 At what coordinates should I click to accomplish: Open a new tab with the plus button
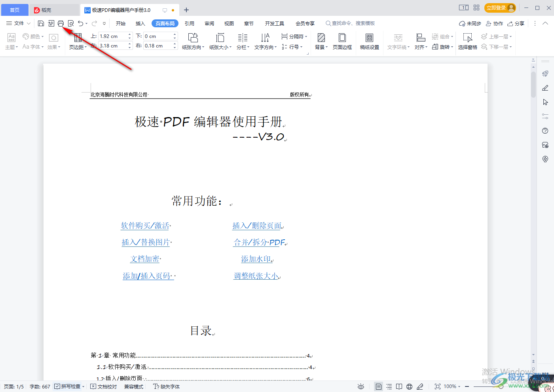coord(186,10)
